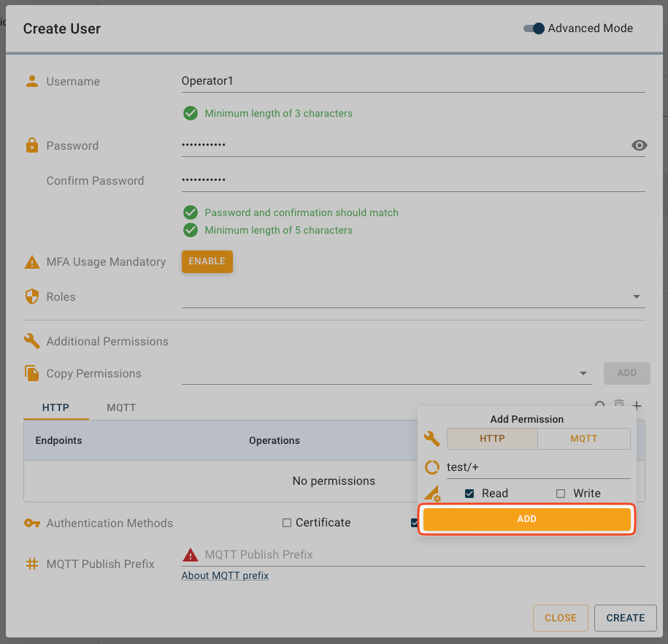Open the Roles dropdown
668x644 pixels.
tap(636, 297)
